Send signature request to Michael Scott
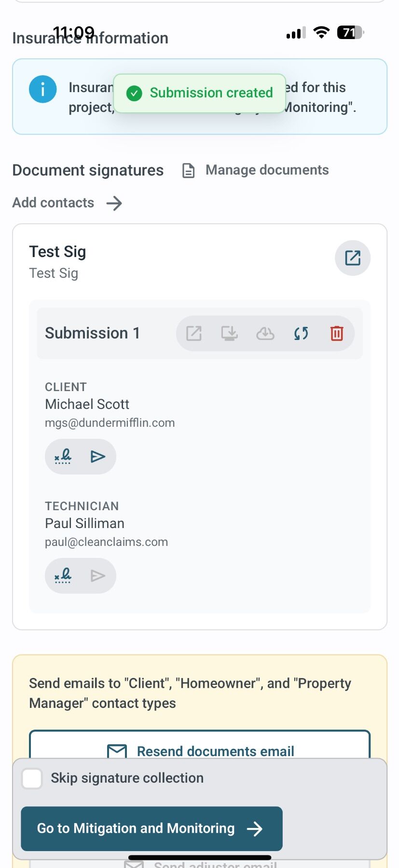Viewport: 399px width, 868px height. point(98,456)
